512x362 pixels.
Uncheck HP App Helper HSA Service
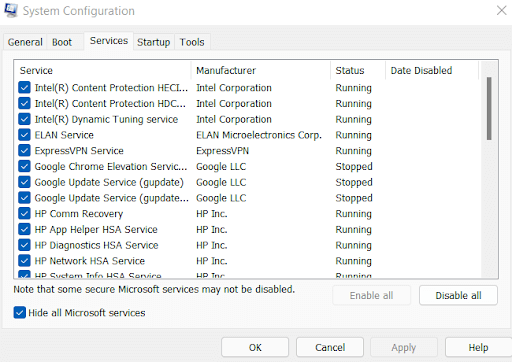[24, 229]
